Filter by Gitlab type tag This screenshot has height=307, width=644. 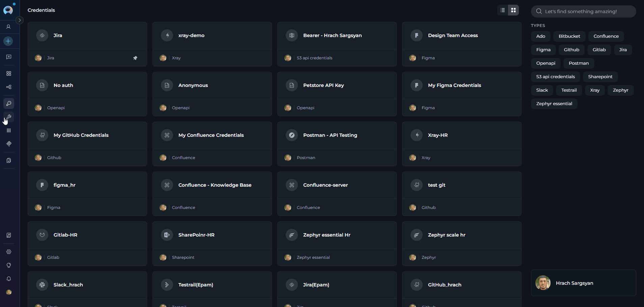599,50
